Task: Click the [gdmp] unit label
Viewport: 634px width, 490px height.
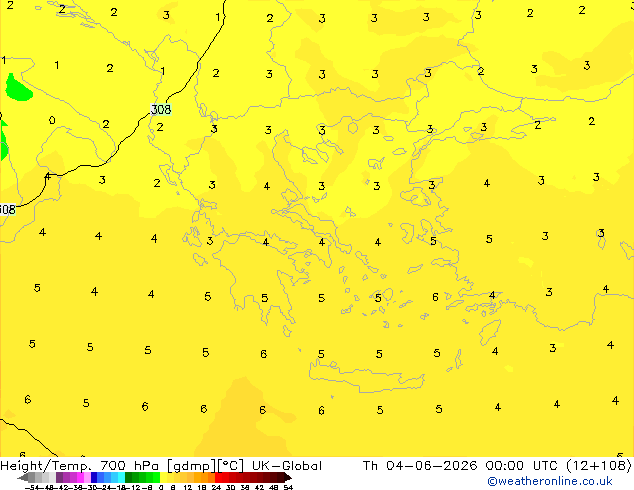Action: tap(191, 466)
